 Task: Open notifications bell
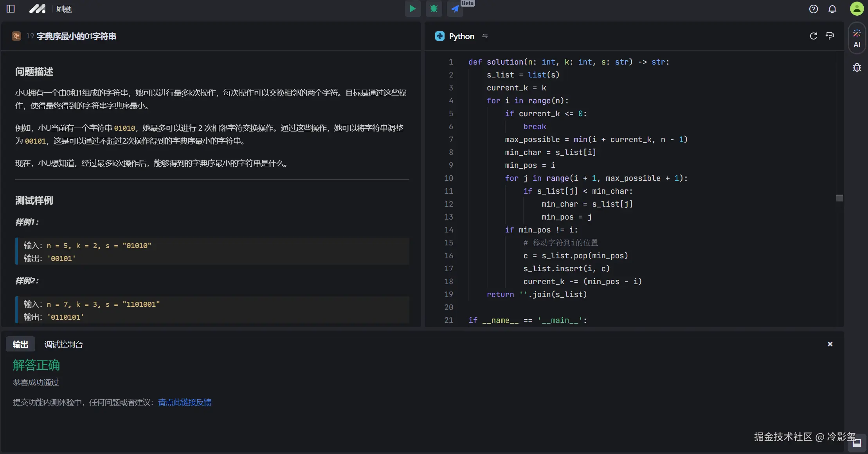[x=832, y=9]
